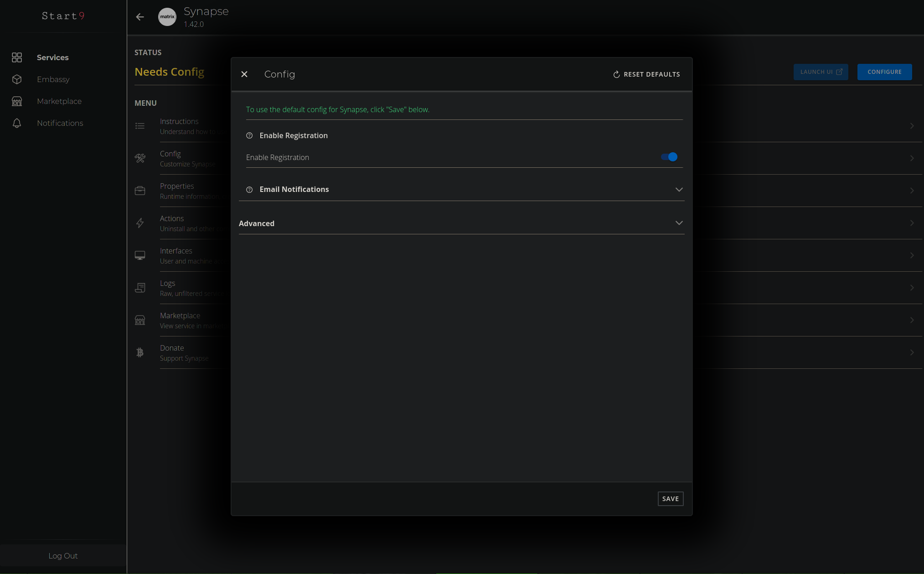Click the Email Notifications help icon
This screenshot has height=574, width=924.
249,190
